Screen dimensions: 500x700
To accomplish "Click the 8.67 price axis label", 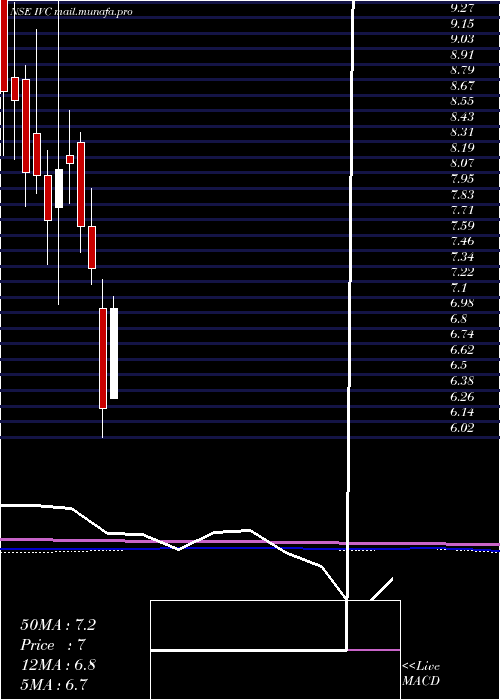I will pos(462,86).
